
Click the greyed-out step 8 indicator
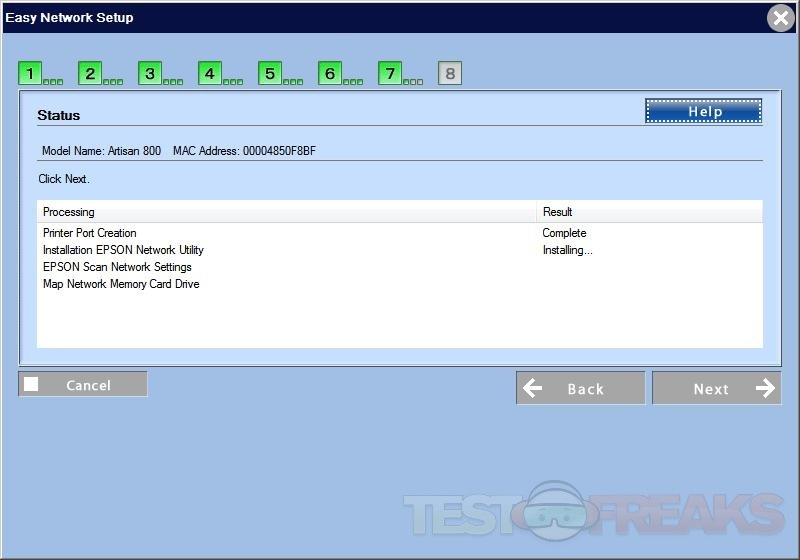[450, 73]
